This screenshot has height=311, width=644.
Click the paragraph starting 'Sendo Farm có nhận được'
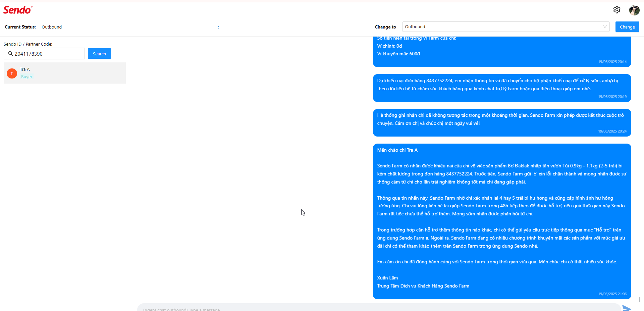pyautogui.click(x=501, y=174)
